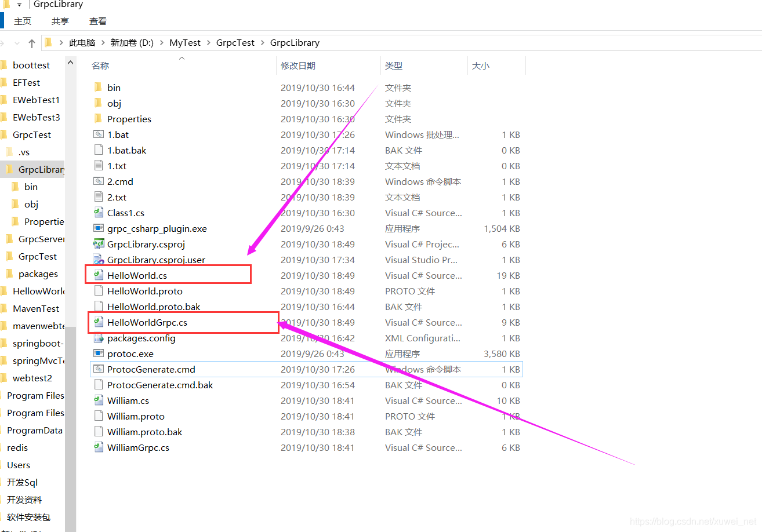Select the GrpcLibrary.csproj project icon
This screenshot has width=762, height=532.
(x=97, y=244)
